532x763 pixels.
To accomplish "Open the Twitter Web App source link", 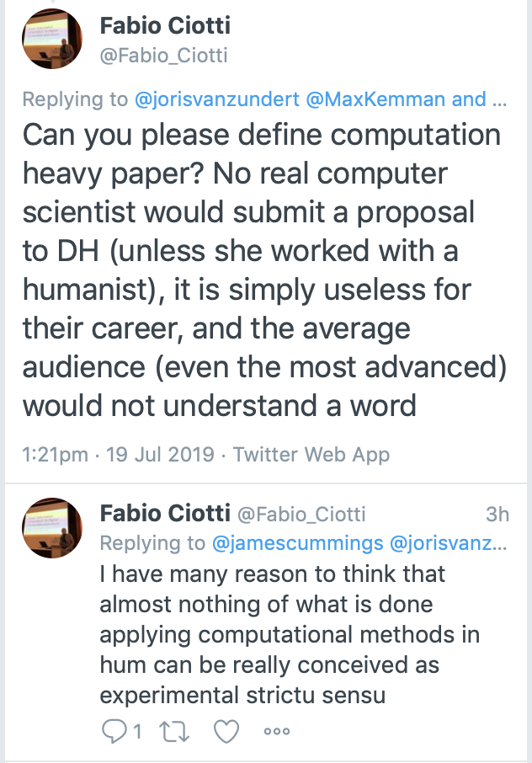I will click(x=311, y=455).
